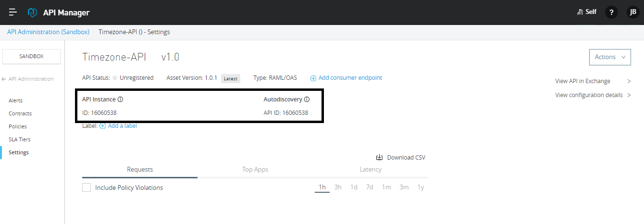Expand the View API in Exchange chevron
Image resolution: width=644 pixels, height=224 pixels.
pos(629,81)
